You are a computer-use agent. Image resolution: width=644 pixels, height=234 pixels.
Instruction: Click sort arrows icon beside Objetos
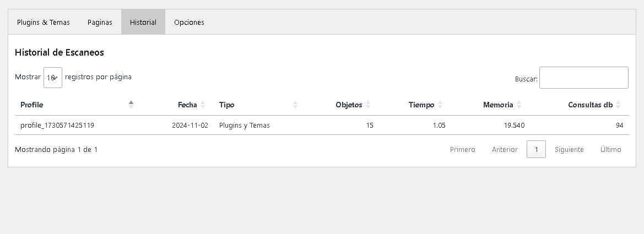pos(368,105)
